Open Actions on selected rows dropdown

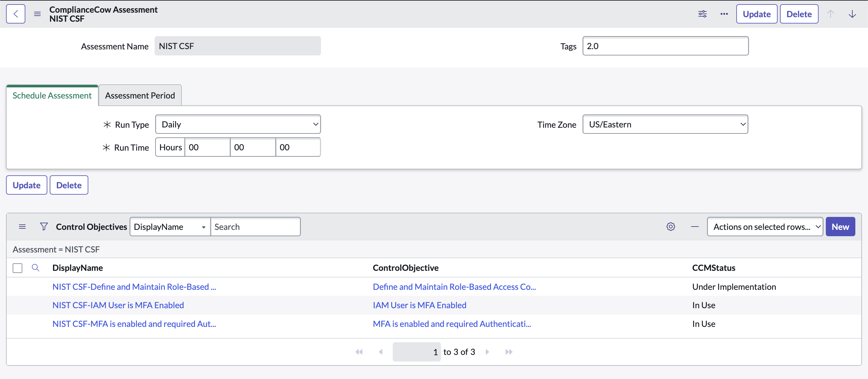click(765, 226)
